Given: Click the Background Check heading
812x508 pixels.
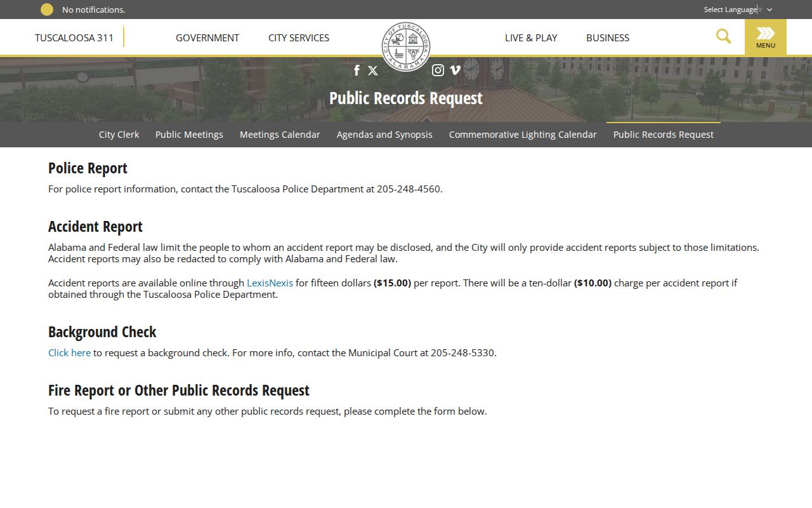Looking at the screenshot, I should pos(102,332).
